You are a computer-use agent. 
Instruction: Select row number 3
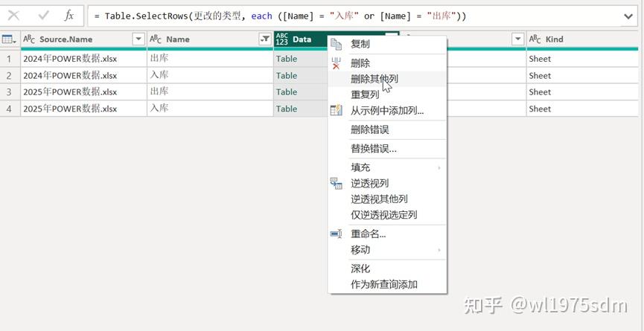pyautogui.click(x=10, y=92)
